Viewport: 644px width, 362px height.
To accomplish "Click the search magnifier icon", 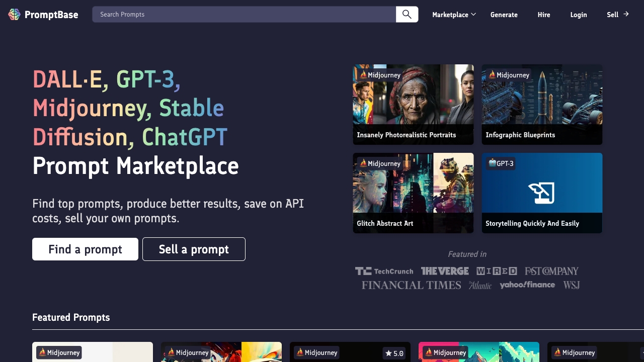I will click(x=407, y=15).
